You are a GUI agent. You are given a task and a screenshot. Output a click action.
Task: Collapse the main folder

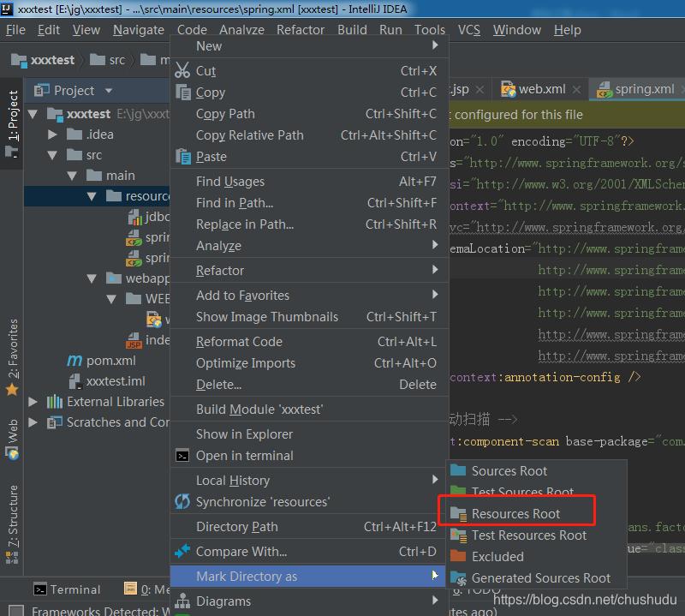tap(72, 176)
